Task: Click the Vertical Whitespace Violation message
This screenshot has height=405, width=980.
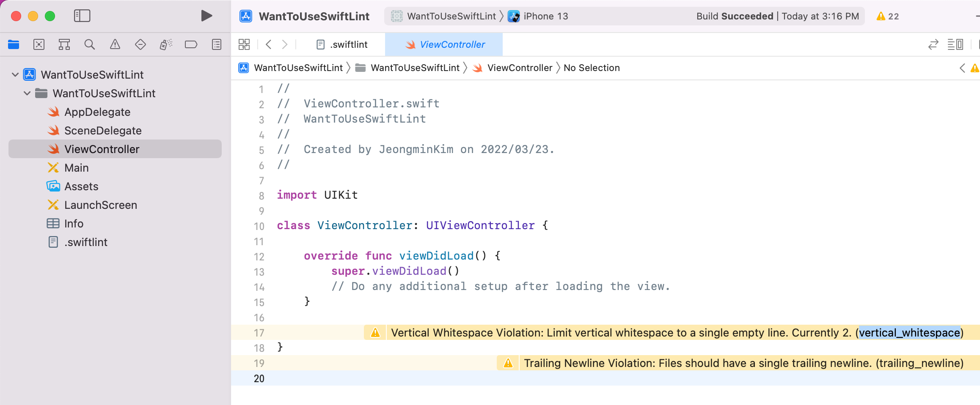Action: (677, 333)
